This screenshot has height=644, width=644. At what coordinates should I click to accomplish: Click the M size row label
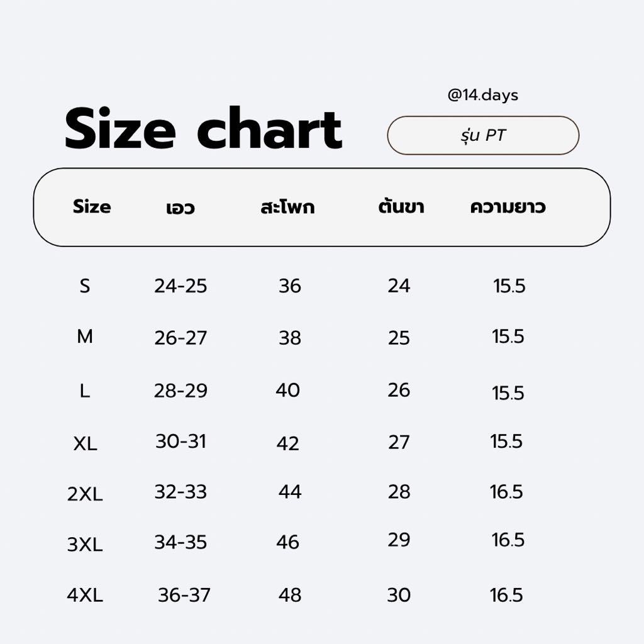[x=85, y=337]
